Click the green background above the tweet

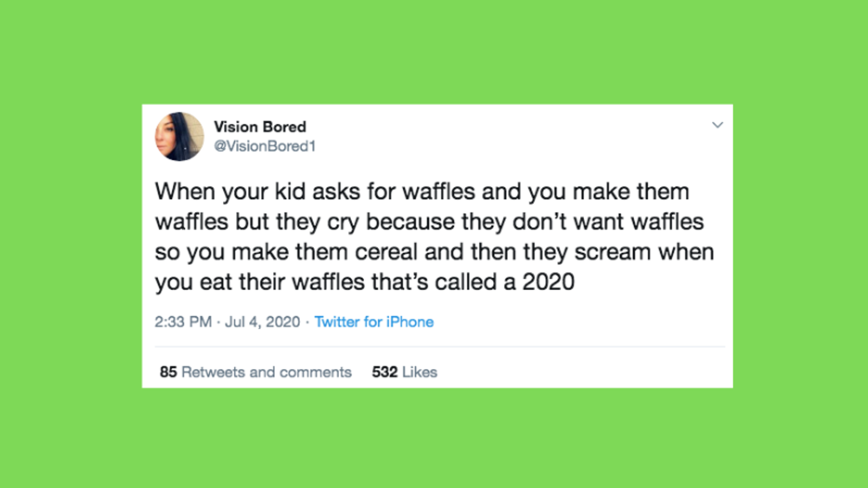[x=434, y=51]
